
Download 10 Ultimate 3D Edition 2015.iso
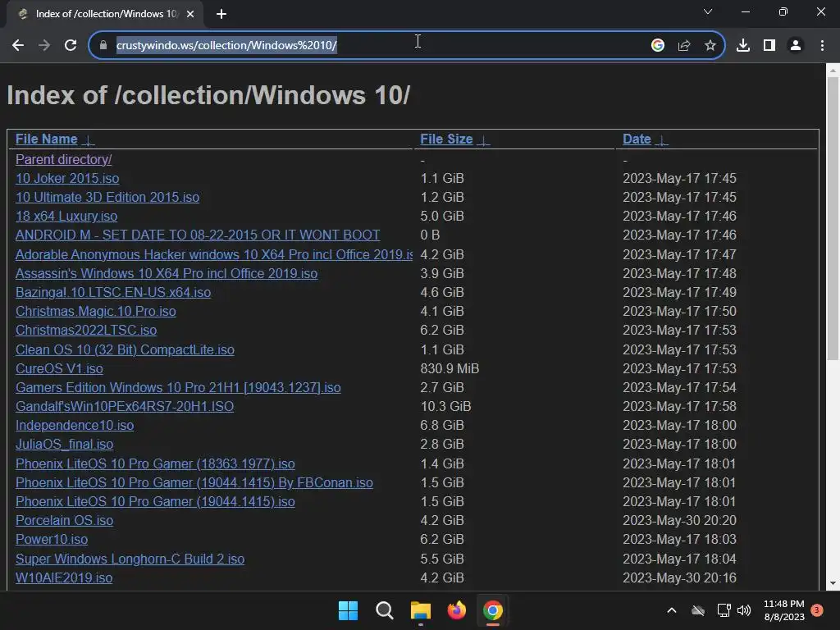pos(107,197)
